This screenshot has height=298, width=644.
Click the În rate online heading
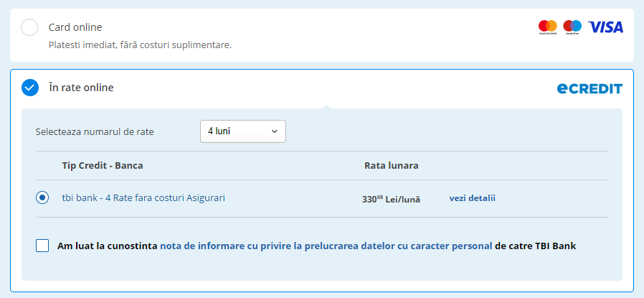coord(81,88)
